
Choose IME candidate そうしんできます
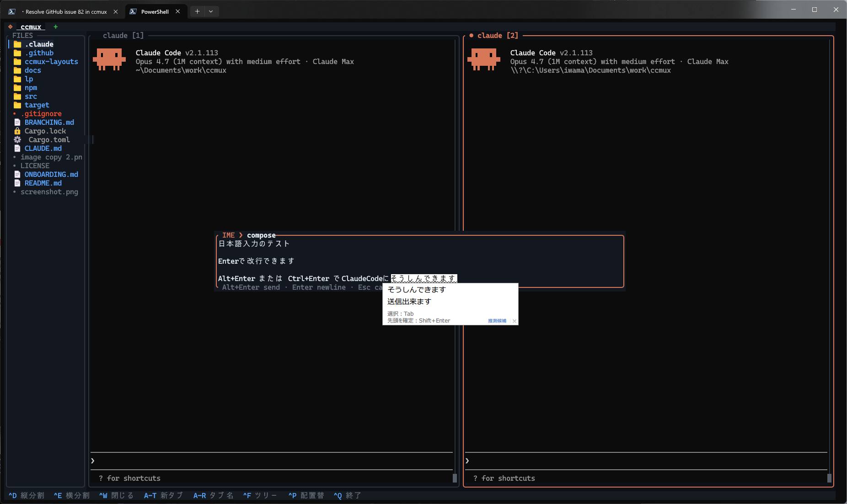[x=417, y=290]
